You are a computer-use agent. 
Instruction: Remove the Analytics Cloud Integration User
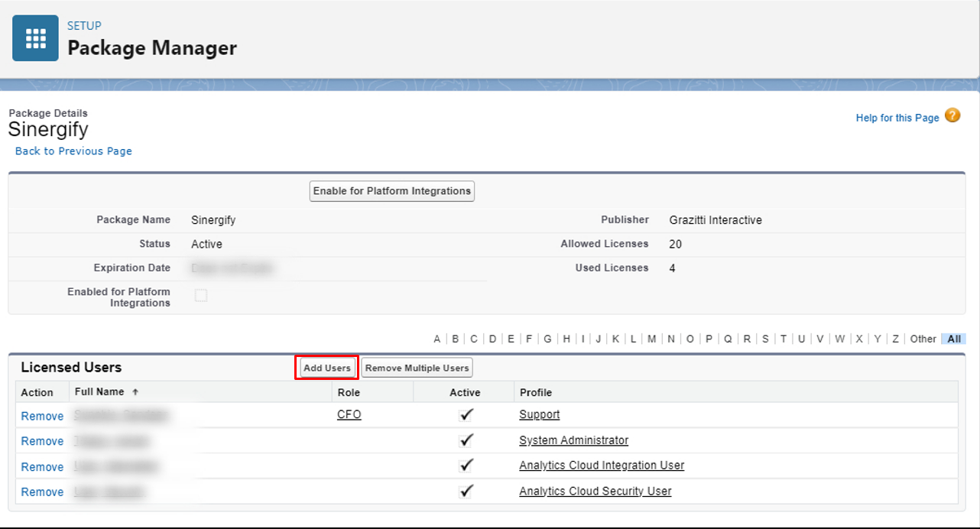42,467
